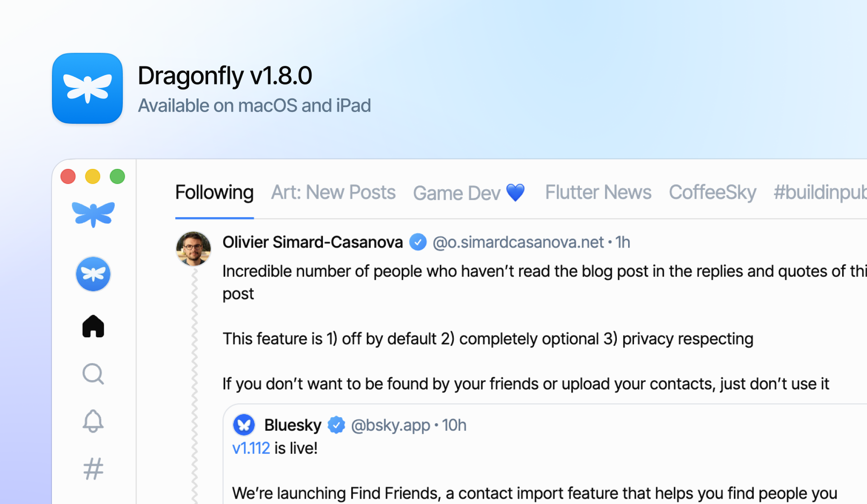Open the account avatar in the sidebar
The image size is (867, 504).
[93, 274]
